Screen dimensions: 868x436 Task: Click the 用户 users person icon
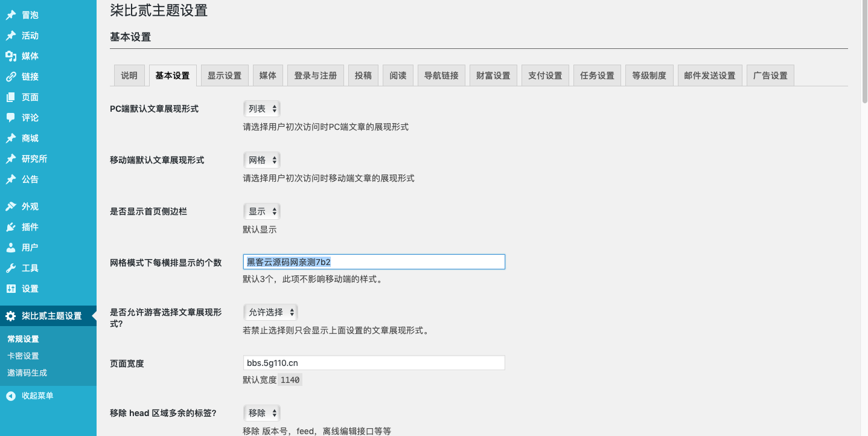tap(11, 248)
